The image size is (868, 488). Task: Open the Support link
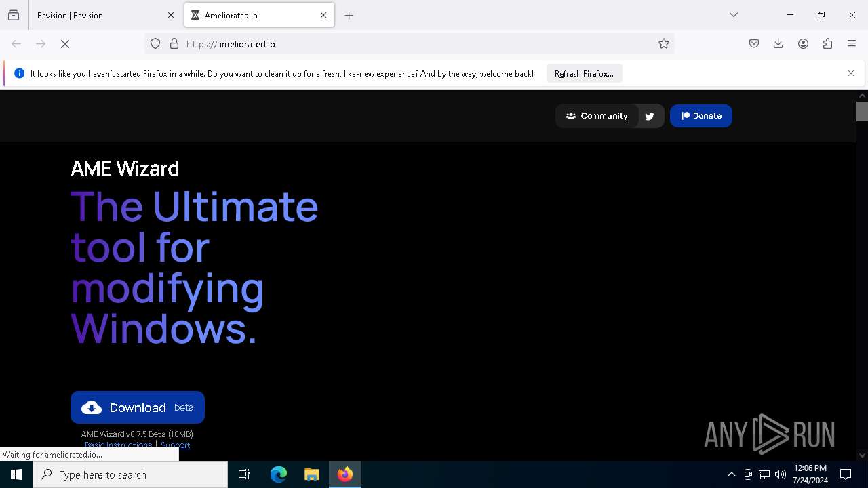[x=176, y=445]
